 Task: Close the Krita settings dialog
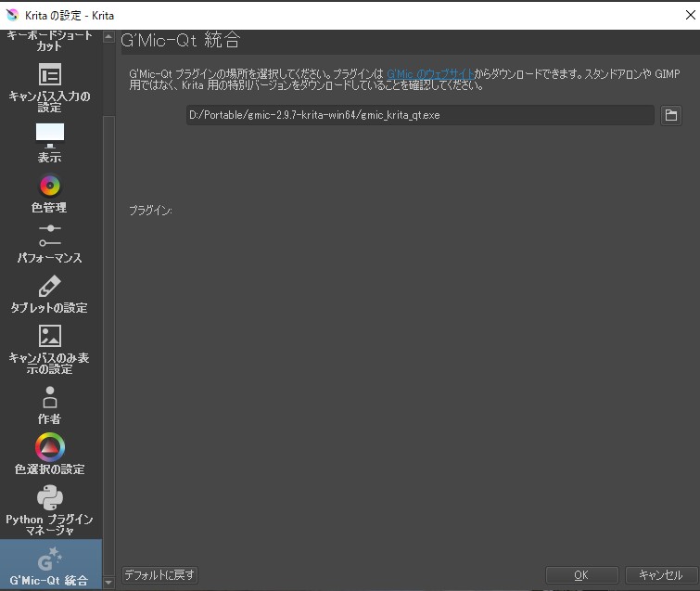(690, 15)
